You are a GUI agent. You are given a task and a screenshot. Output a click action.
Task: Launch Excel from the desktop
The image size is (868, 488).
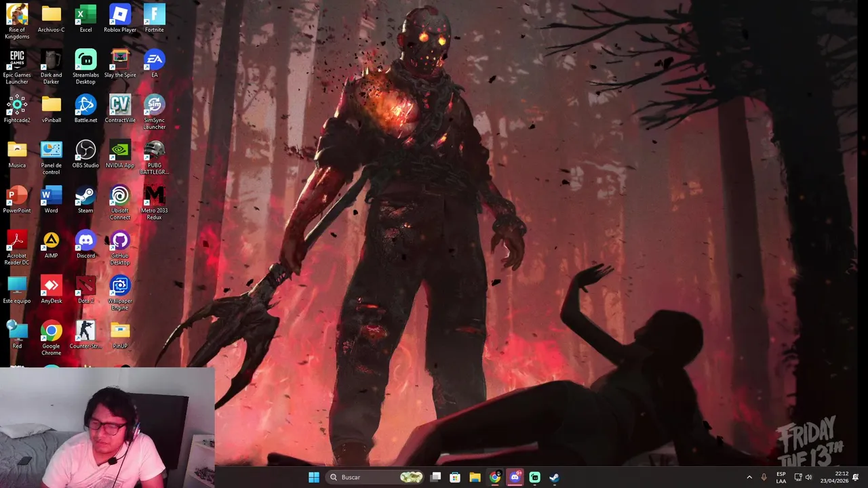85,18
